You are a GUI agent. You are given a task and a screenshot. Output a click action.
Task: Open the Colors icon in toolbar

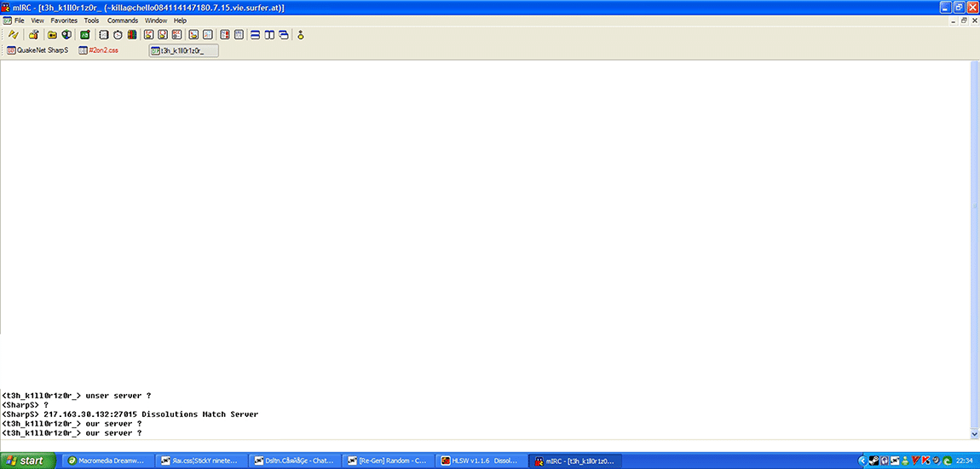tap(131, 35)
